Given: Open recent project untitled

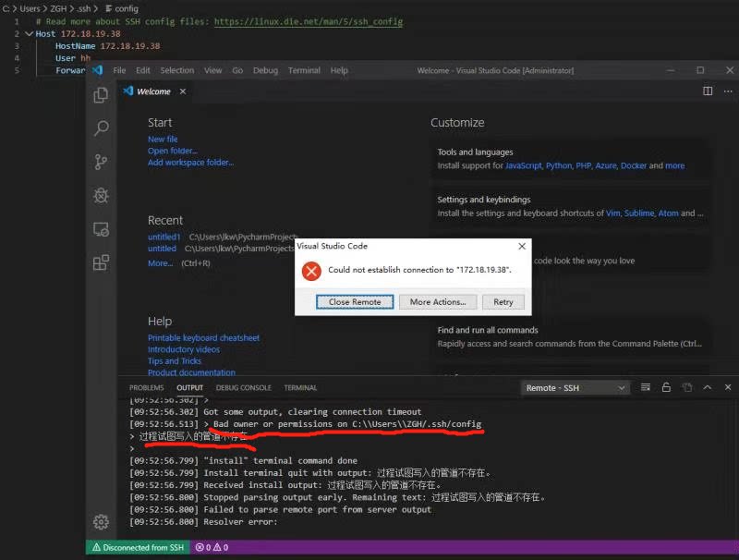Looking at the screenshot, I should (162, 249).
